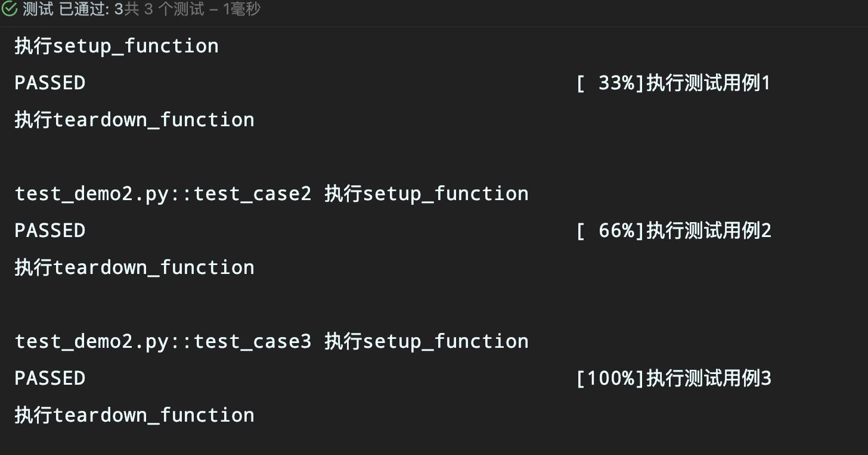Open the test_demo2.py::test_case2 reference
This screenshot has width=868, height=455.
pos(163,194)
